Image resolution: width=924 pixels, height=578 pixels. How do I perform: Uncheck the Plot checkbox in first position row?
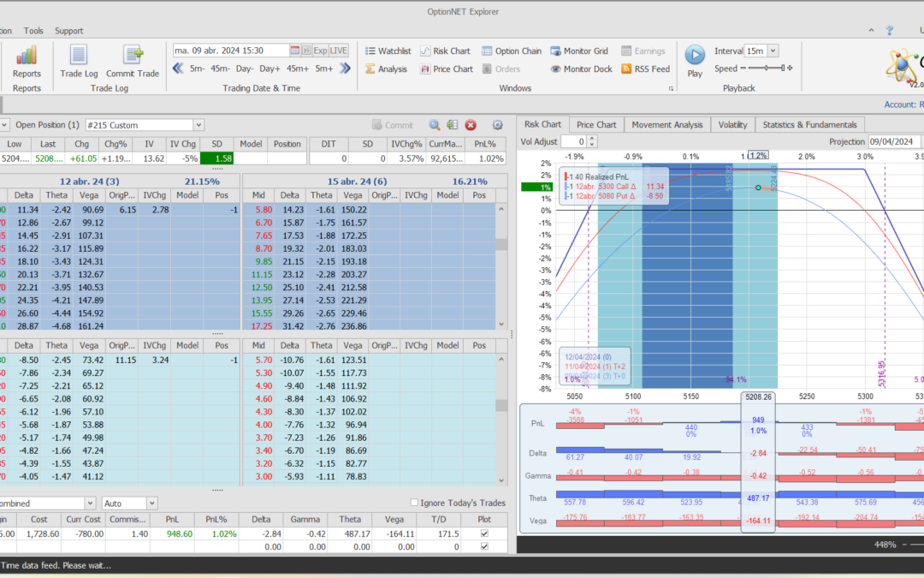485,533
